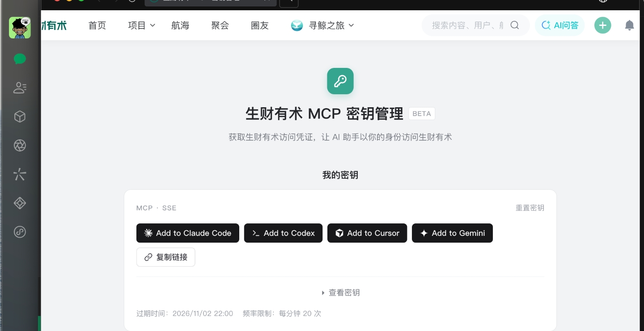Click the cube icon in the sidebar
Viewport: 644px width, 331px height.
point(20,117)
